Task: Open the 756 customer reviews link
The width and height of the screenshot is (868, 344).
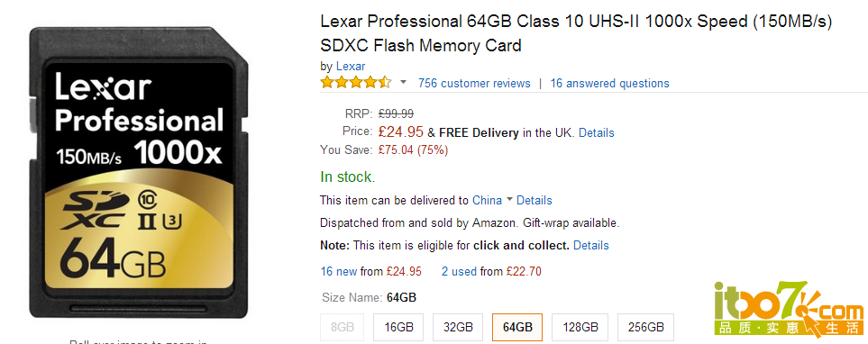Action: pyautogui.click(x=474, y=84)
